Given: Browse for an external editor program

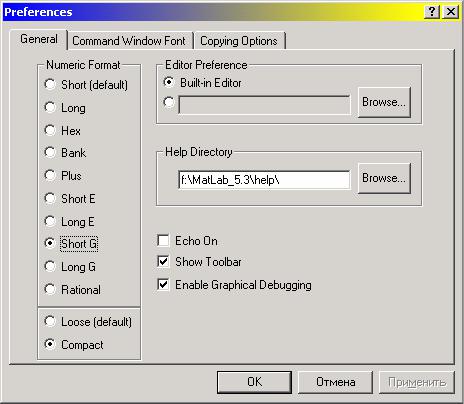Looking at the screenshot, I should tap(384, 102).
